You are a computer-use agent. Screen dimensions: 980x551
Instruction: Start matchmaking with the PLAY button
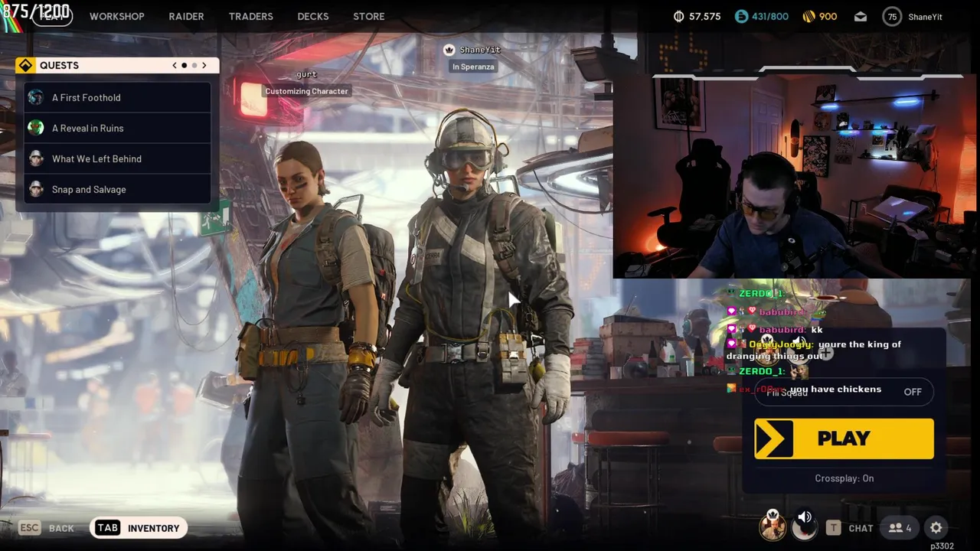[x=844, y=439]
